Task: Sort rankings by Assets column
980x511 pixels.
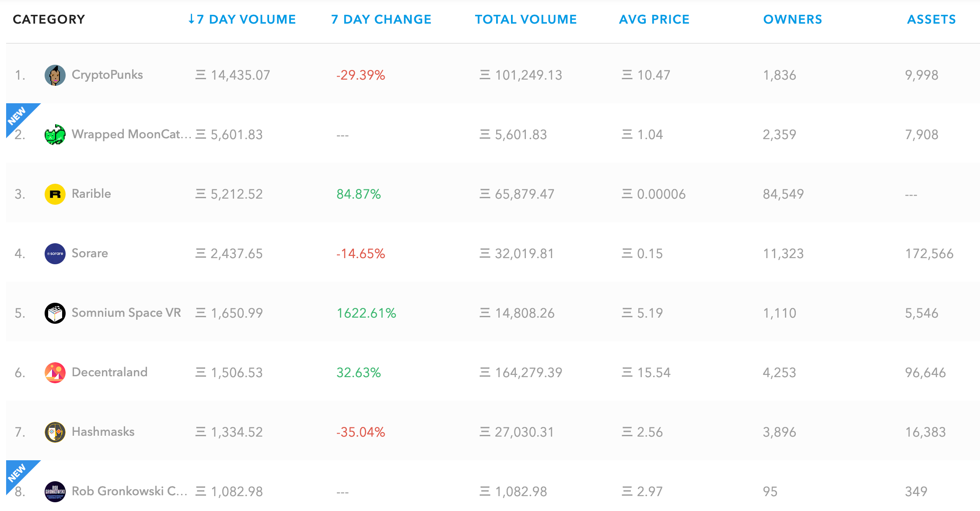Action: point(931,19)
